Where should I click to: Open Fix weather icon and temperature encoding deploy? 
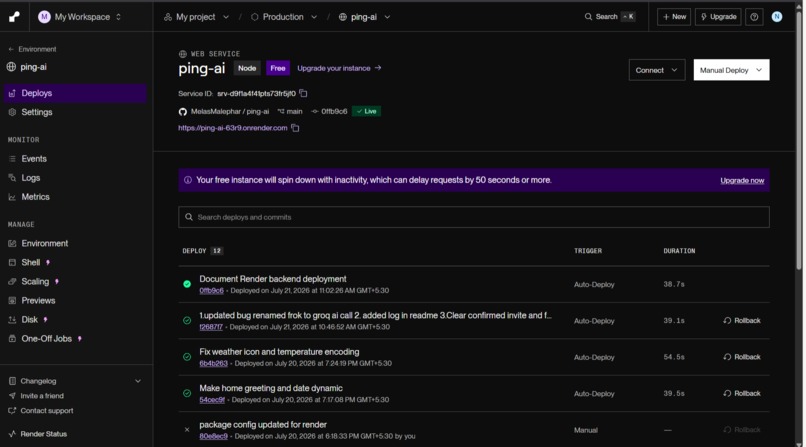coord(279,352)
